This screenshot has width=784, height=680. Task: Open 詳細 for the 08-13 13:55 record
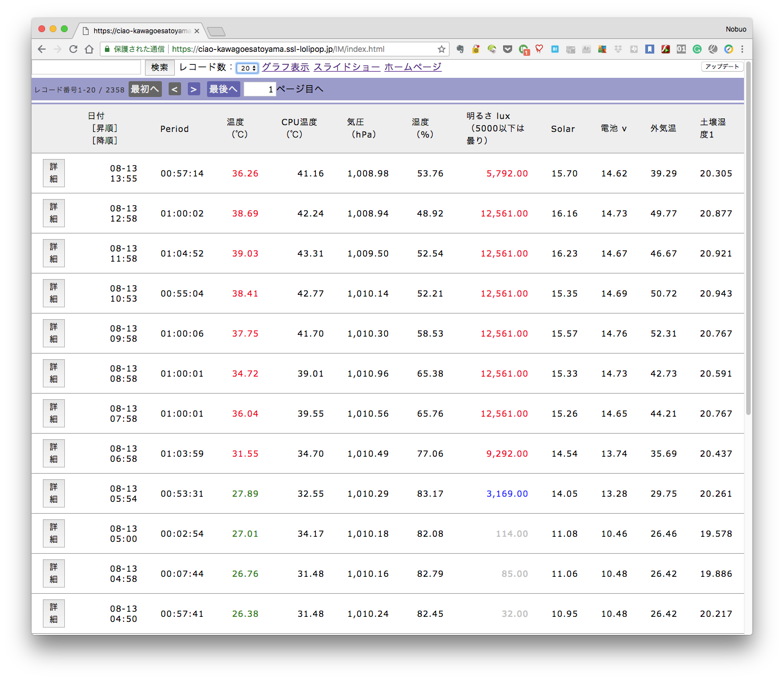[54, 173]
